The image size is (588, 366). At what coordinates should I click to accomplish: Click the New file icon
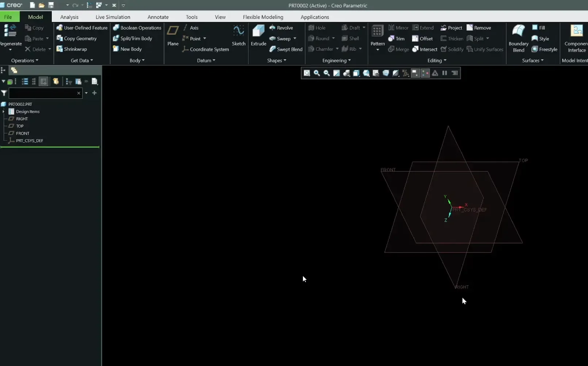click(32, 5)
